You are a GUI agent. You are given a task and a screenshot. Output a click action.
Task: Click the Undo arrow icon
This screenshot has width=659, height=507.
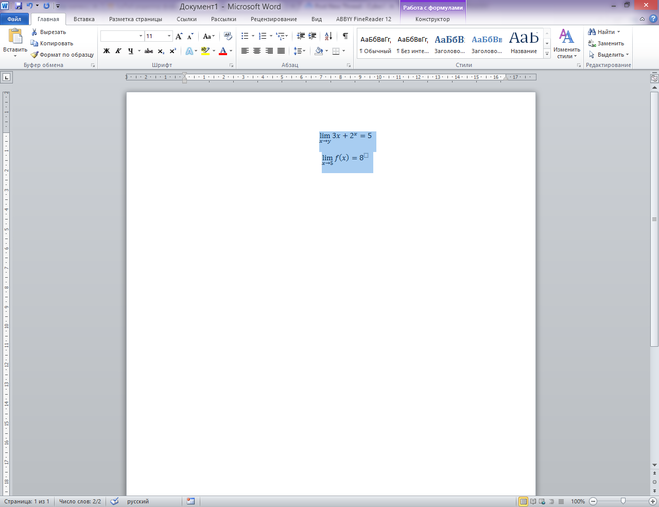(x=29, y=6)
